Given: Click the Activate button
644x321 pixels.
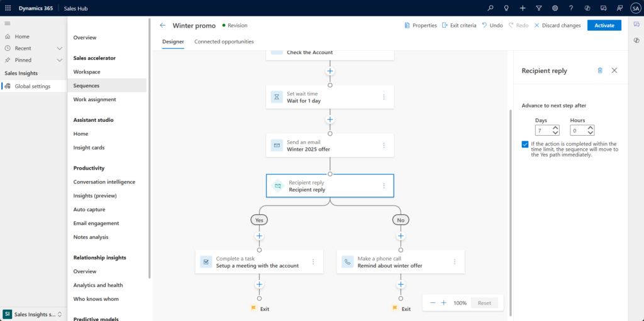Looking at the screenshot, I should tap(604, 25).
